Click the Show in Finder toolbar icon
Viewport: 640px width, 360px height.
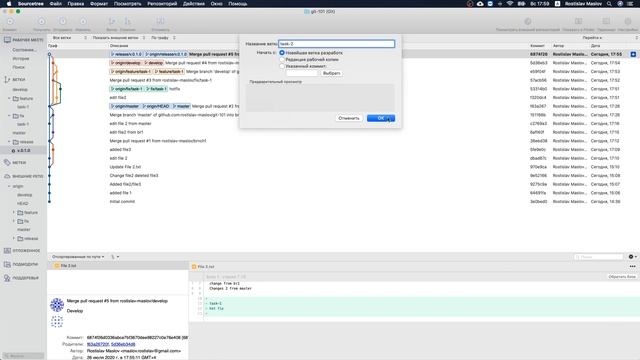click(x=578, y=22)
